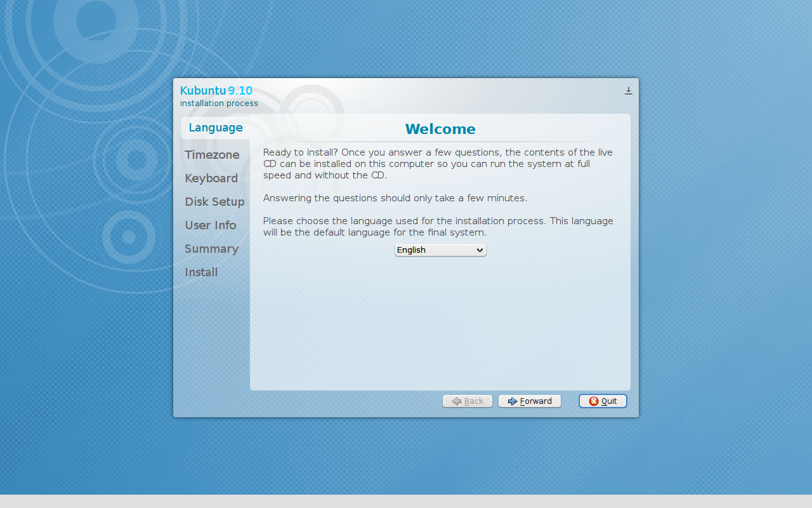Click the Install step in sidebar
This screenshot has width=812, height=508.
tap(201, 272)
